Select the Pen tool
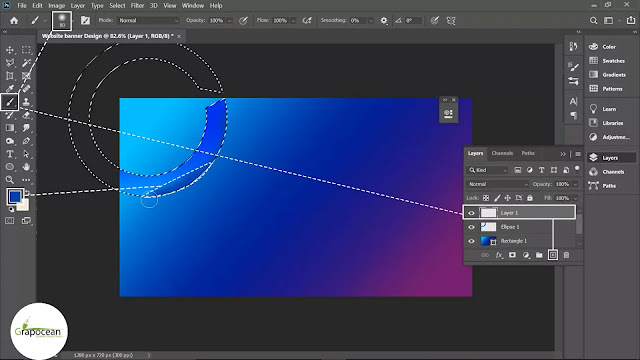This screenshot has height=360, width=640. (26, 141)
